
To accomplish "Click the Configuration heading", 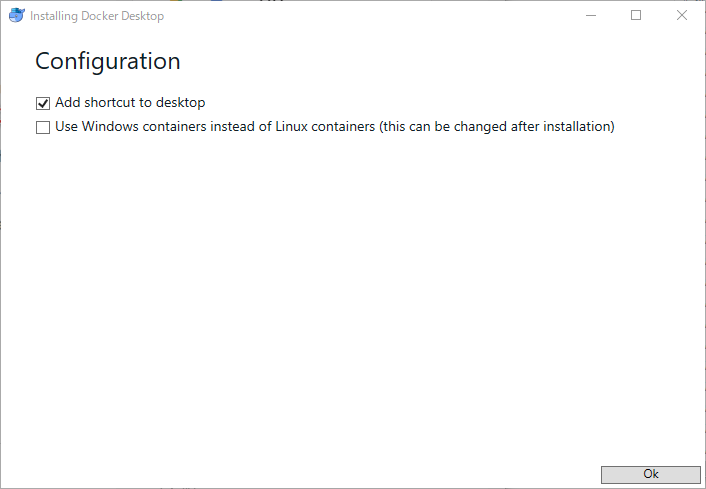I will point(108,61).
